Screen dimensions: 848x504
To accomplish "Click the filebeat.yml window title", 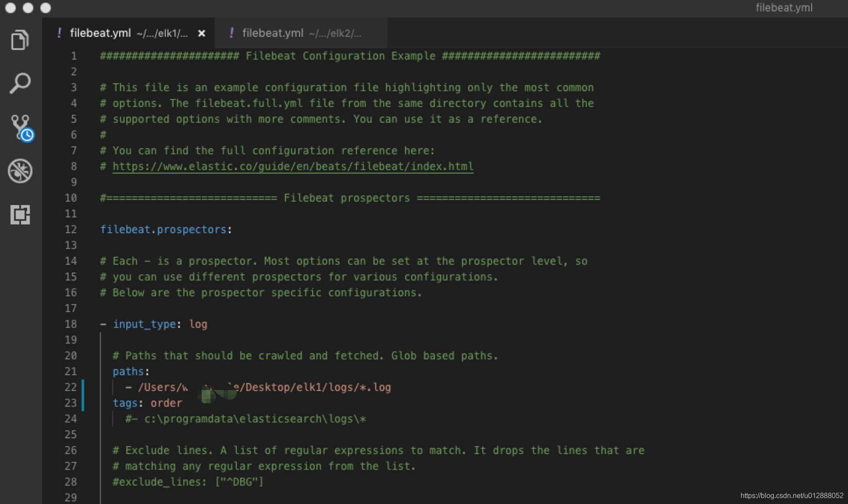I will tap(784, 8).
